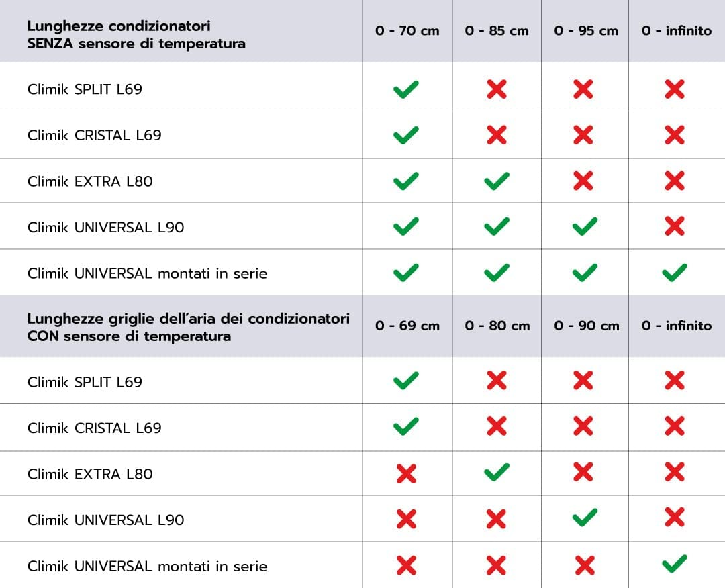Select the 0 - 70 cm column header
Viewport: 725px width, 588px height.
click(x=407, y=31)
